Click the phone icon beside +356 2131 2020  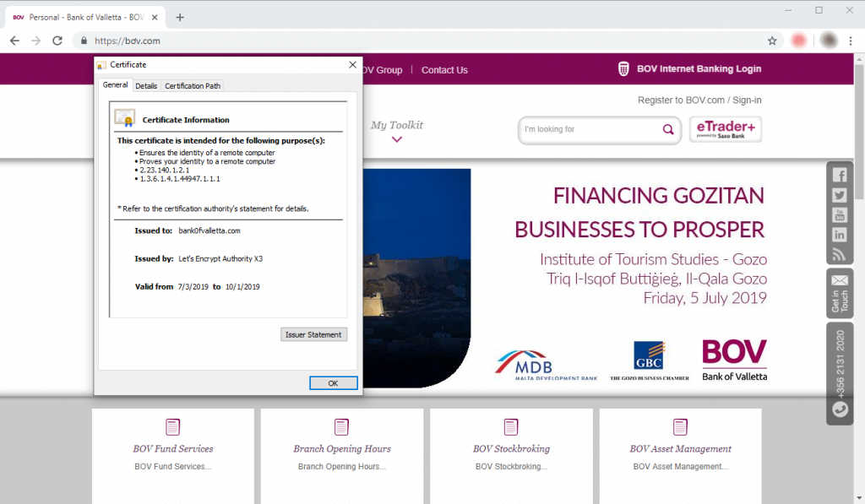pos(840,409)
